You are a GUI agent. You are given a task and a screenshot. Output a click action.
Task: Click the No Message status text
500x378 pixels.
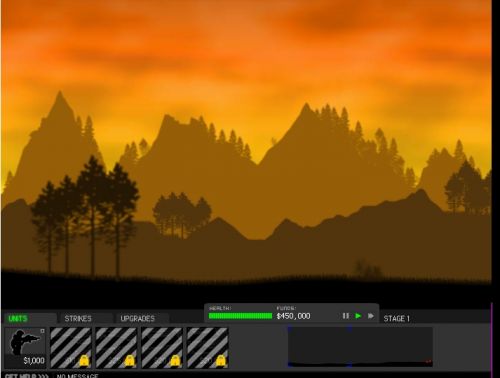click(77, 376)
